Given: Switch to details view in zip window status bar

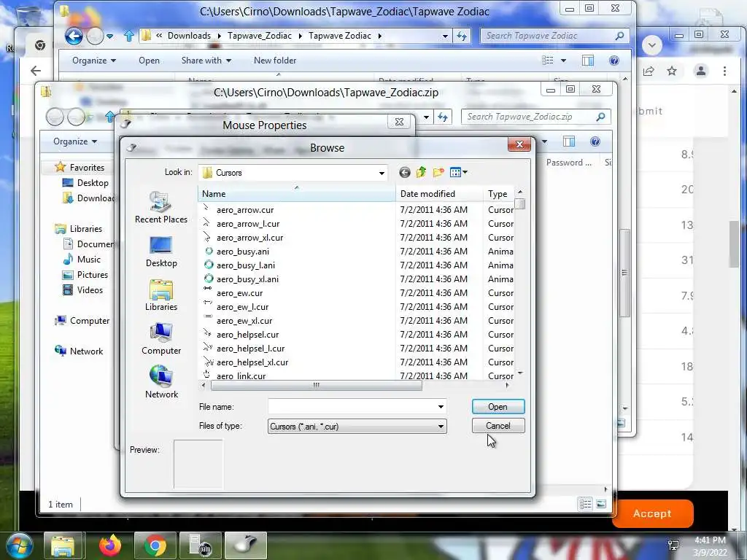Looking at the screenshot, I should pyautogui.click(x=586, y=504).
